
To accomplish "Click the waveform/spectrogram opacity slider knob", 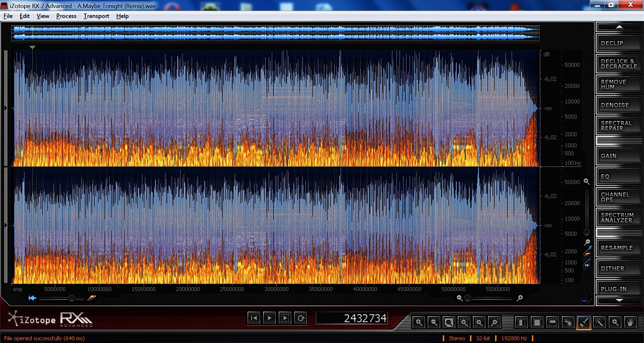I will [x=71, y=298].
